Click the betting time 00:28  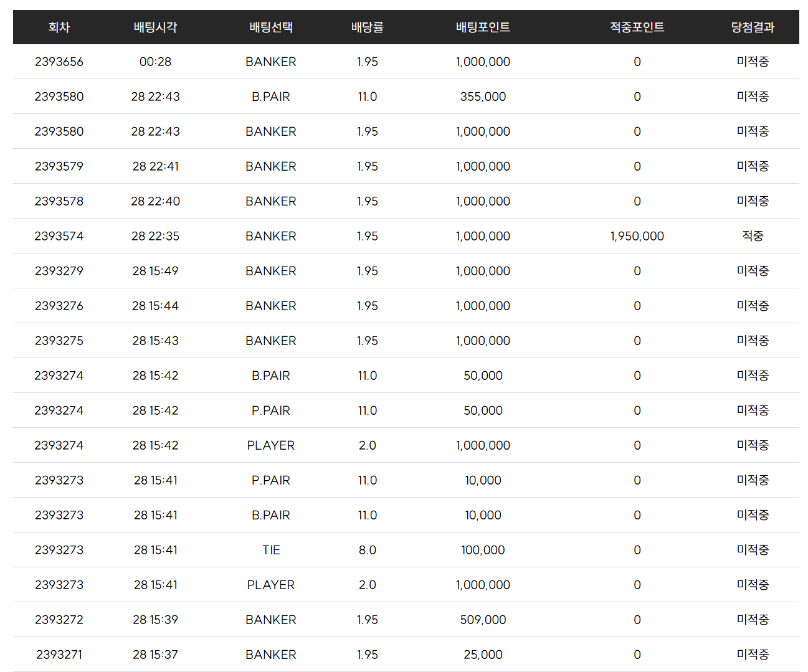coord(155,62)
